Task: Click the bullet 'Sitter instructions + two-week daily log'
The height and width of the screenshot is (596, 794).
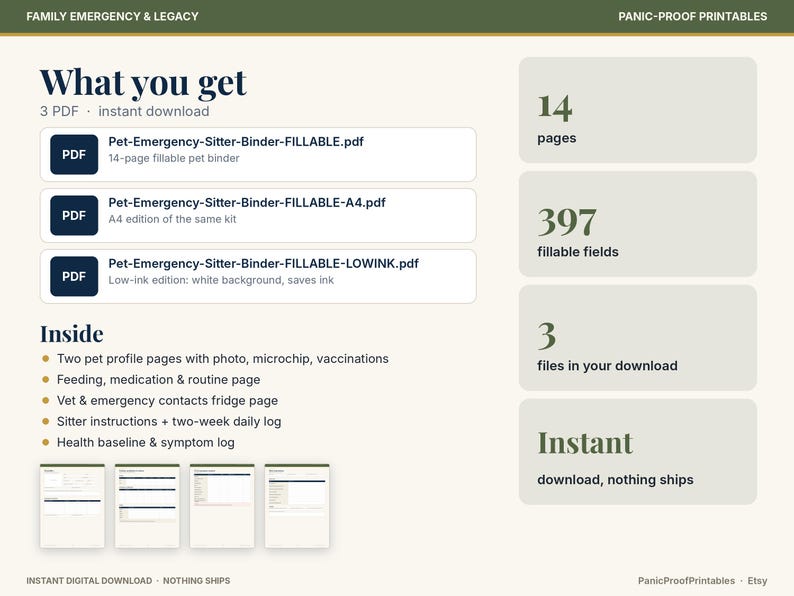Action: 169,421
